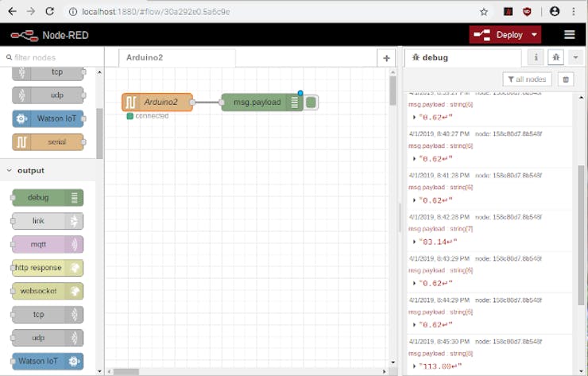The height and width of the screenshot is (376, 588).
Task: Open the uBlock shield extension icon
Action: 528,12
